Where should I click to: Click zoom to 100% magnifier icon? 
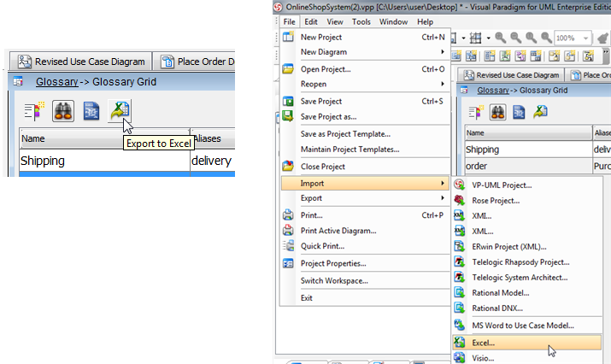pyautogui.click(x=532, y=38)
